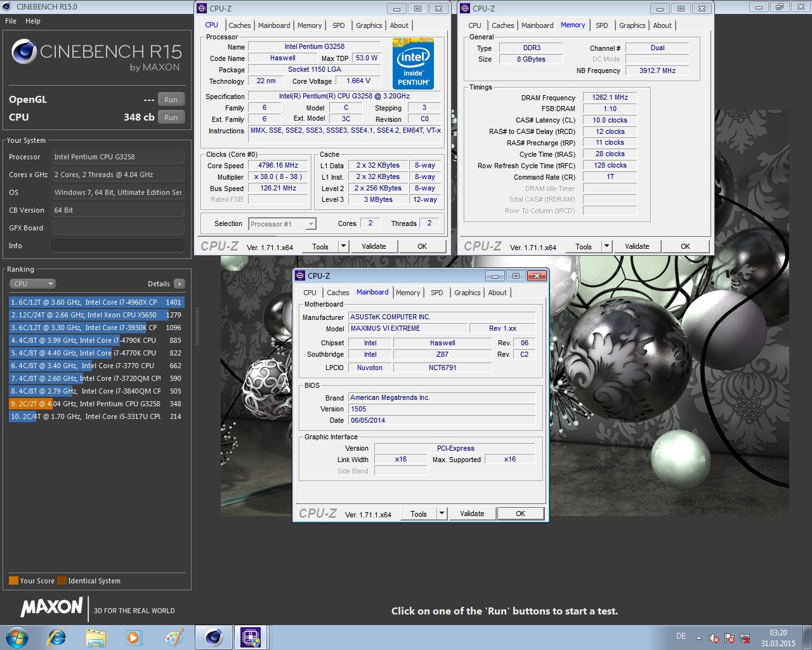Select ranking entry Intel Core i7-3930K
812x650 pixels.
(96, 328)
